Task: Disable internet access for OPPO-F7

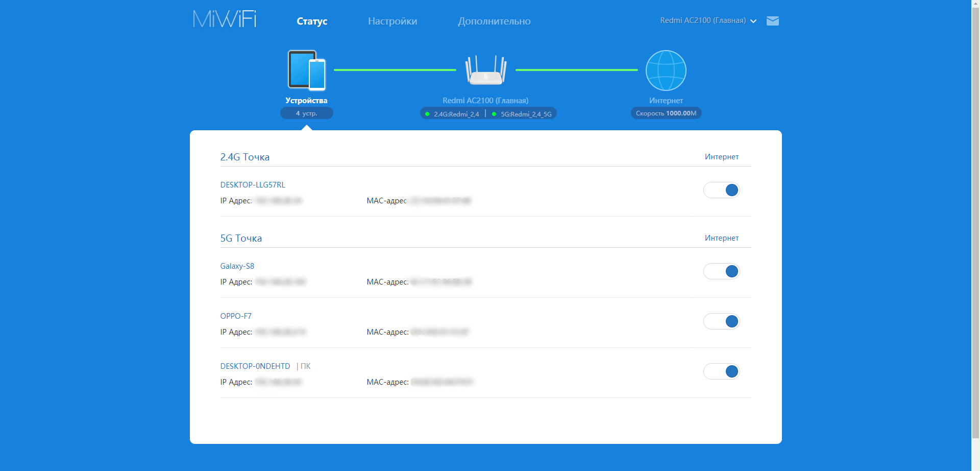Action: [x=721, y=321]
